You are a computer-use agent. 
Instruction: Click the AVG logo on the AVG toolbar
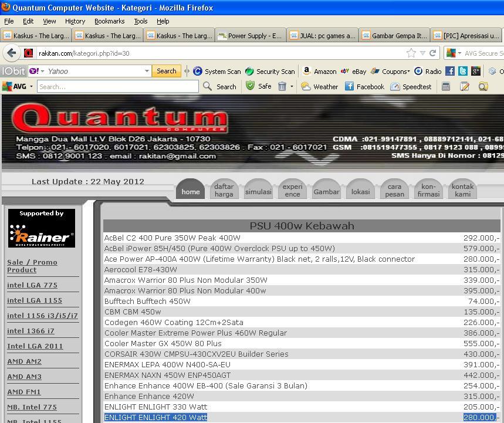tap(14, 86)
